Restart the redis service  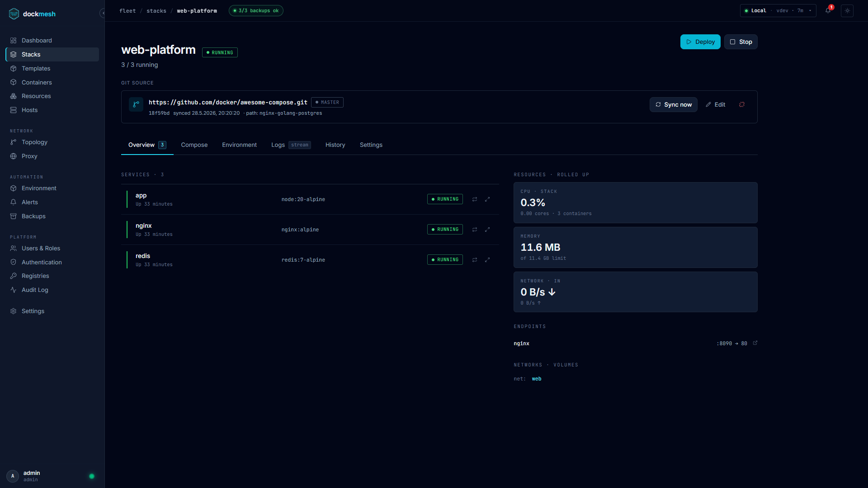[475, 260]
